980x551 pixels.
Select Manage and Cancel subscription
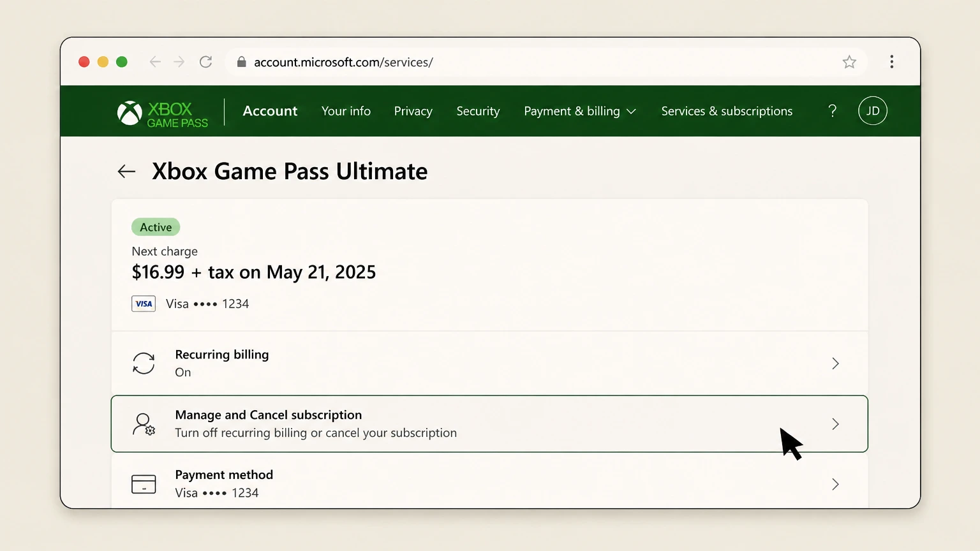coord(489,424)
